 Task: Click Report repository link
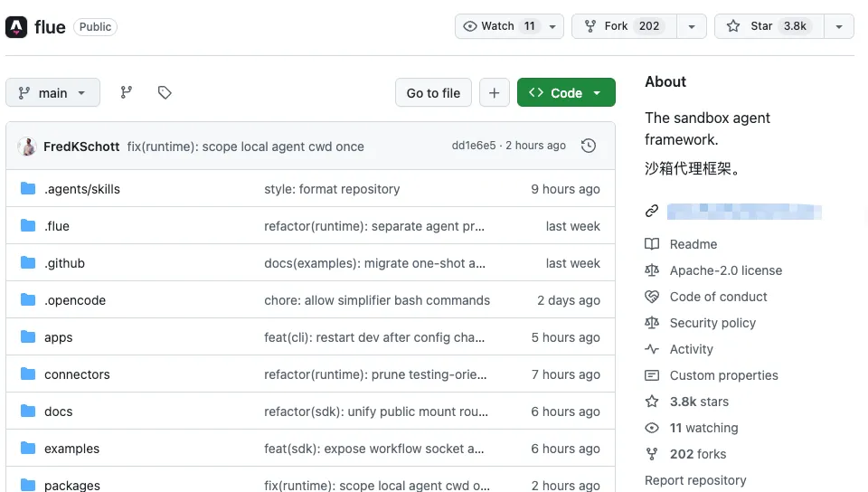point(695,480)
